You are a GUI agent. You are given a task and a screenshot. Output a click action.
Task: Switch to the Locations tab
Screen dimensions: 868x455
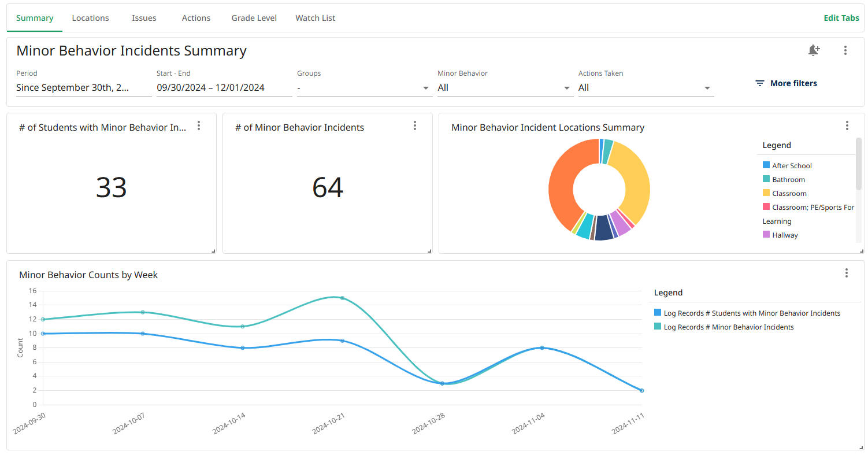pyautogui.click(x=90, y=18)
